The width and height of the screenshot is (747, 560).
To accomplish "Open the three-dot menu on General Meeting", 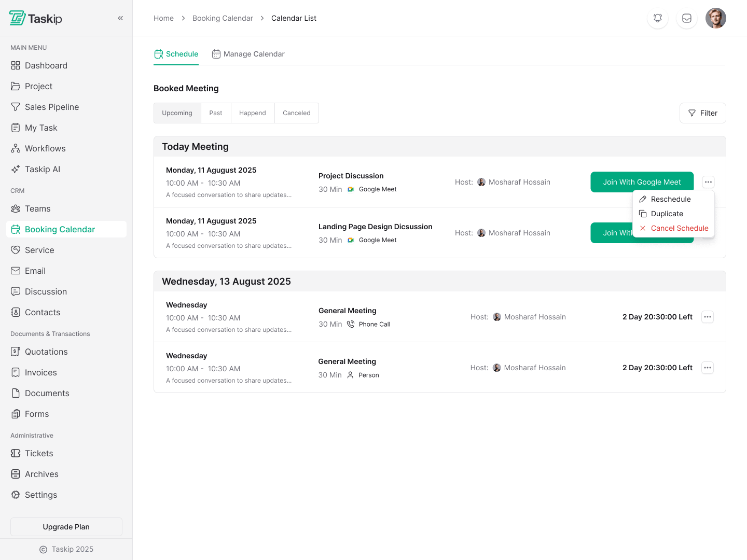I will coord(707,317).
